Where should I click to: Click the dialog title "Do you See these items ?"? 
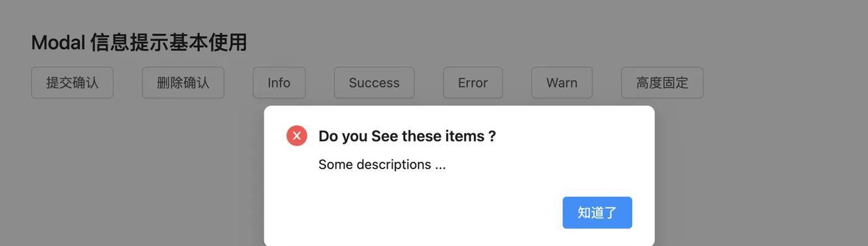click(x=407, y=136)
